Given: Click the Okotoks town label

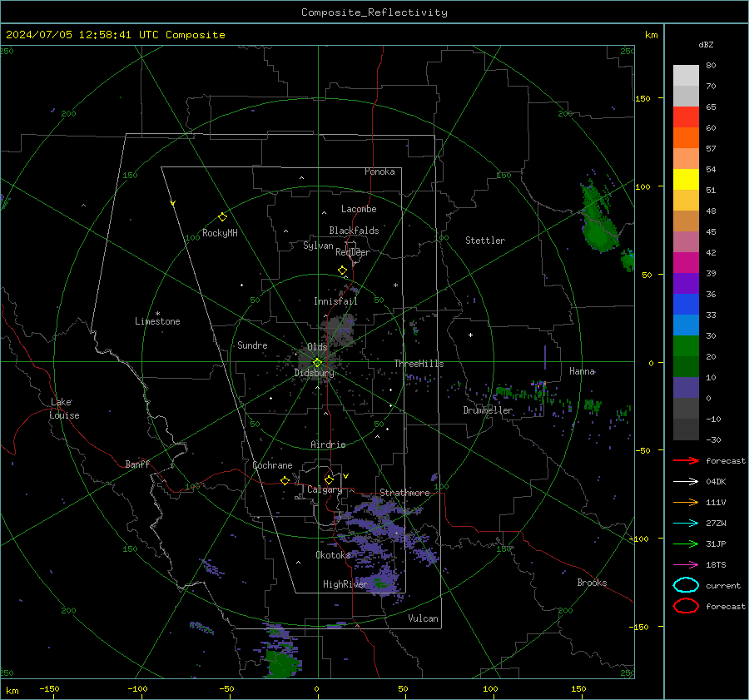Looking at the screenshot, I should [333, 554].
